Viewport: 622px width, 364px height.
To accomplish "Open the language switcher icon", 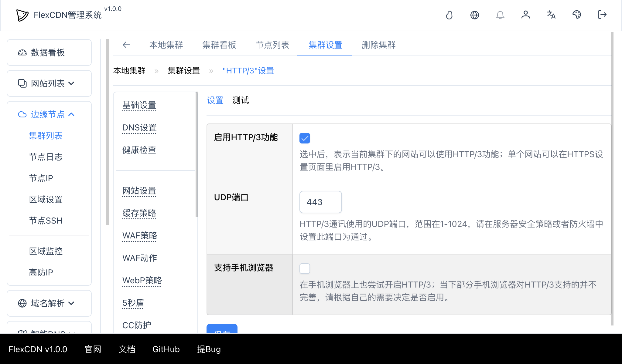I will coord(551,15).
